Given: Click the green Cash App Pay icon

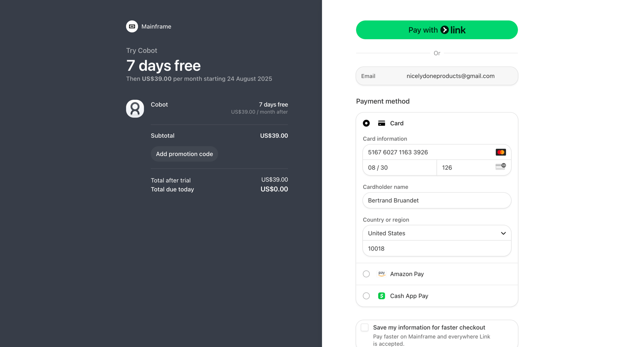Looking at the screenshot, I should pos(382,296).
